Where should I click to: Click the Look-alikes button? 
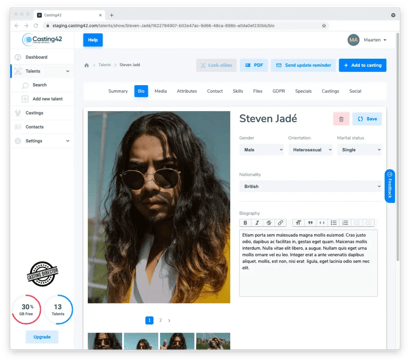coord(217,65)
